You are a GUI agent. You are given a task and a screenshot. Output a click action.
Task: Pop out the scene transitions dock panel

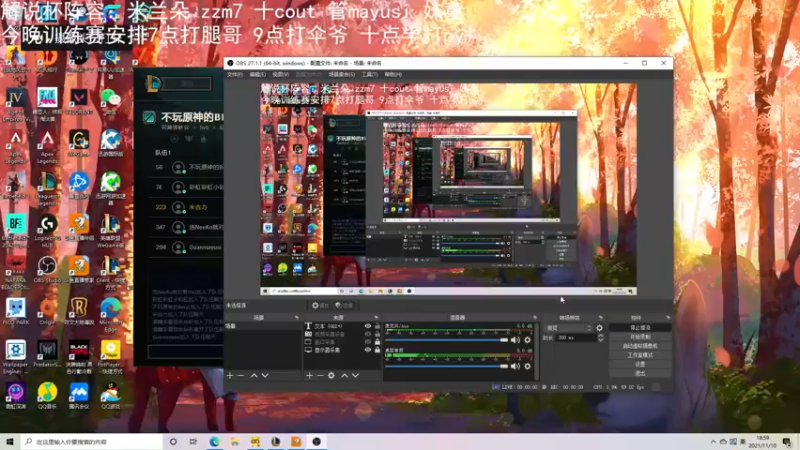(601, 318)
